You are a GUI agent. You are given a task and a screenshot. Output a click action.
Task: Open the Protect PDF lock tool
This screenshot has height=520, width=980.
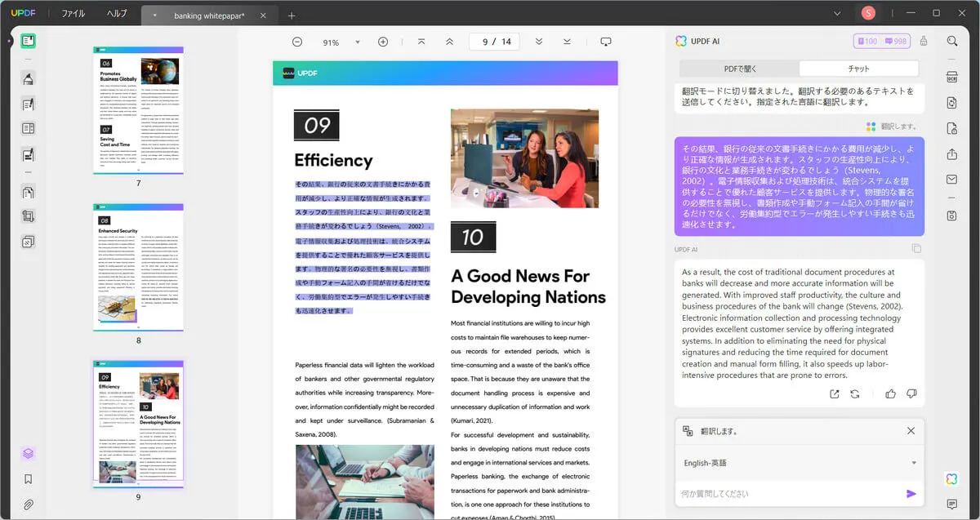[x=952, y=128]
